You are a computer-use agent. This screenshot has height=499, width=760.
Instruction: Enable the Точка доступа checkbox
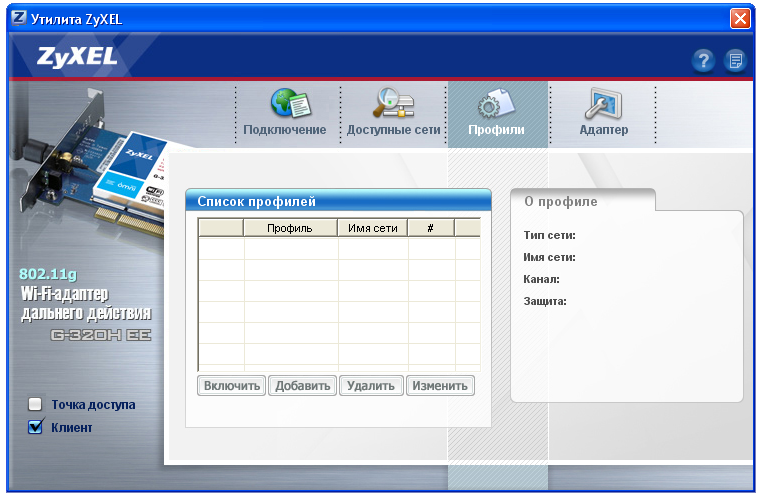35,404
